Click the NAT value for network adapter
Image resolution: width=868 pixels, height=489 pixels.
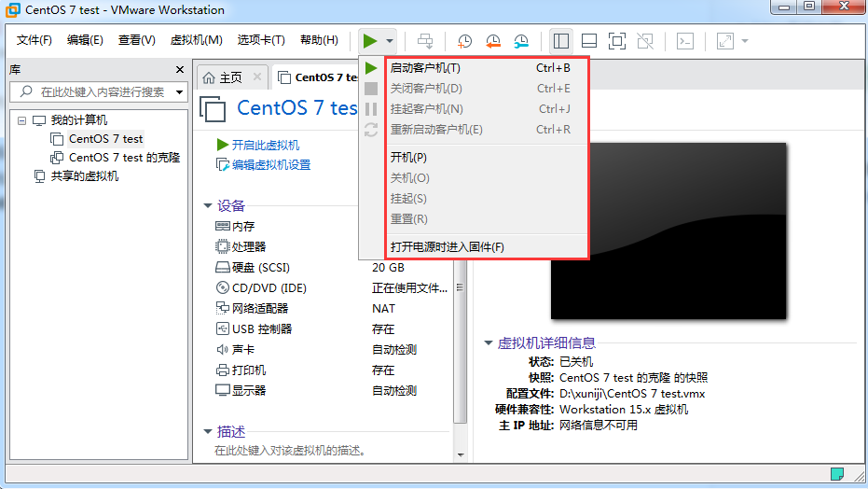pyautogui.click(x=383, y=309)
